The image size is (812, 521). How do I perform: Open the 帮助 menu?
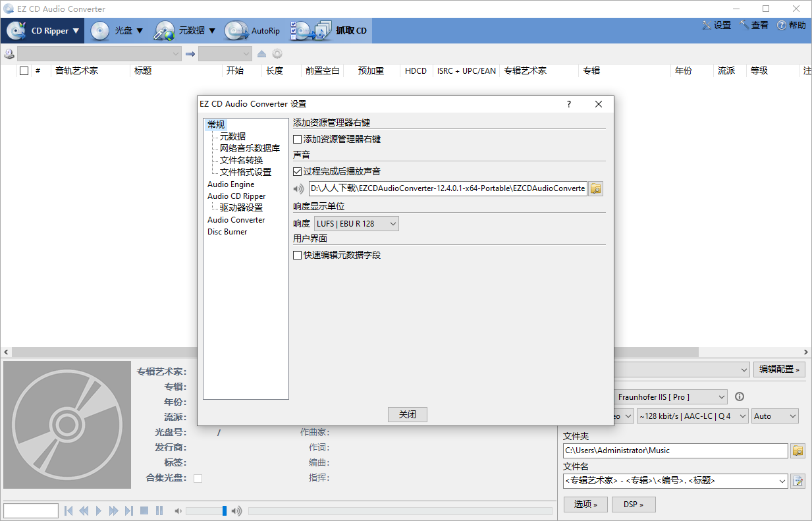(791, 24)
